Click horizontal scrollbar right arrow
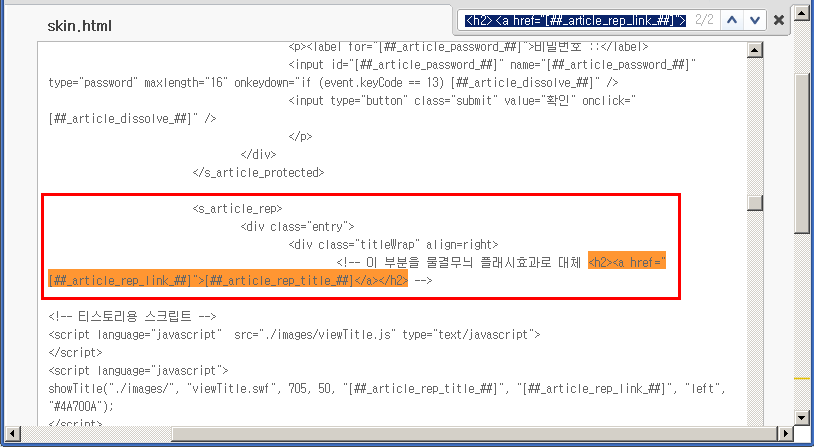The width and height of the screenshot is (814, 447). pyautogui.click(x=785, y=434)
